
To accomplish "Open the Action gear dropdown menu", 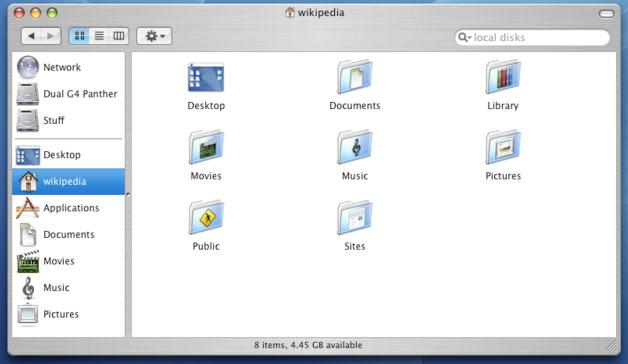I will click(x=154, y=36).
